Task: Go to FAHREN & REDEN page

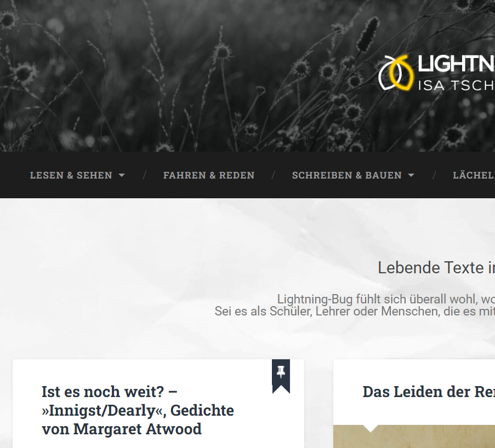Action: tap(209, 175)
